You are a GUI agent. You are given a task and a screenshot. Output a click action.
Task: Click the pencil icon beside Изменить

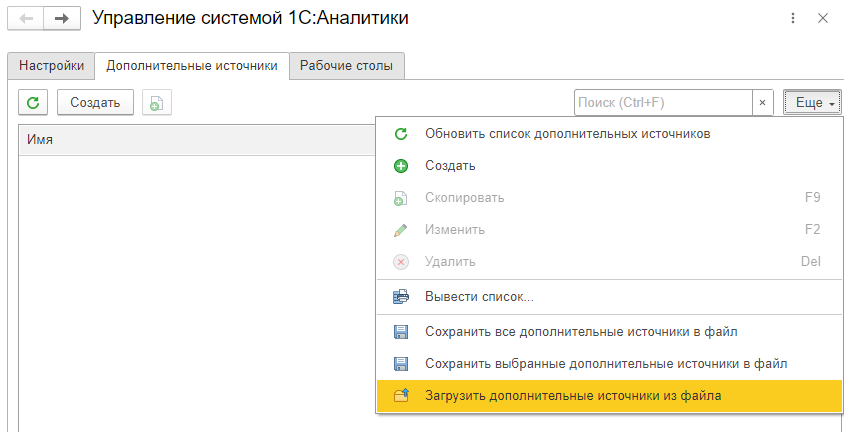point(401,230)
